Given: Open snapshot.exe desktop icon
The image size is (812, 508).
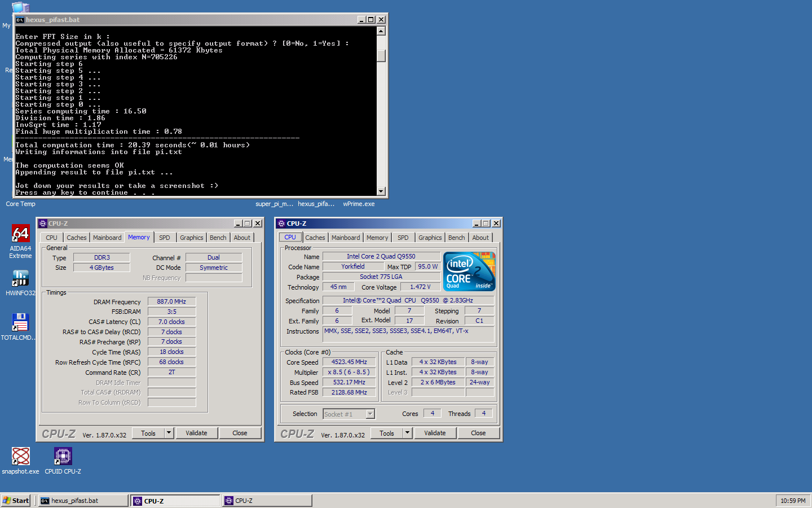Looking at the screenshot, I should [x=20, y=461].
